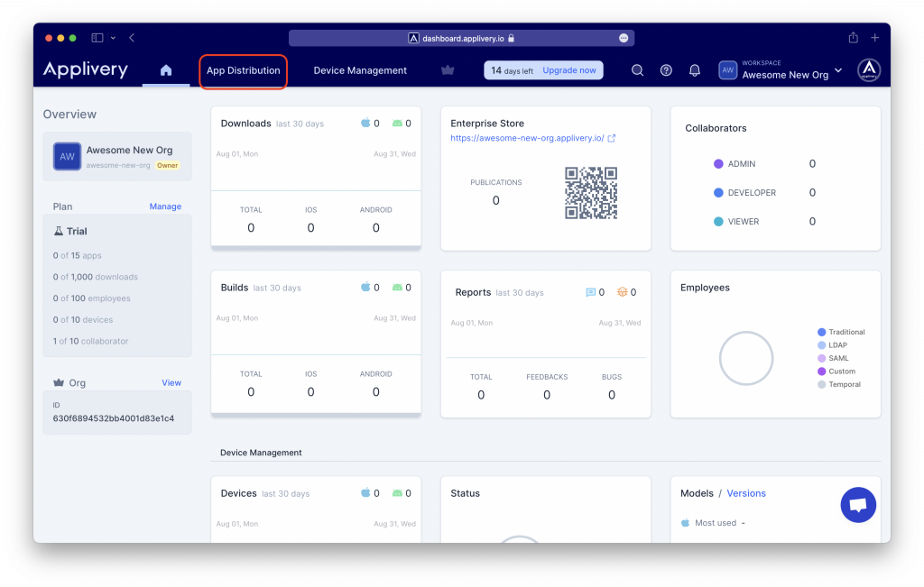Click View next to Org
Viewport: 924px width, 587px height.
[171, 382]
